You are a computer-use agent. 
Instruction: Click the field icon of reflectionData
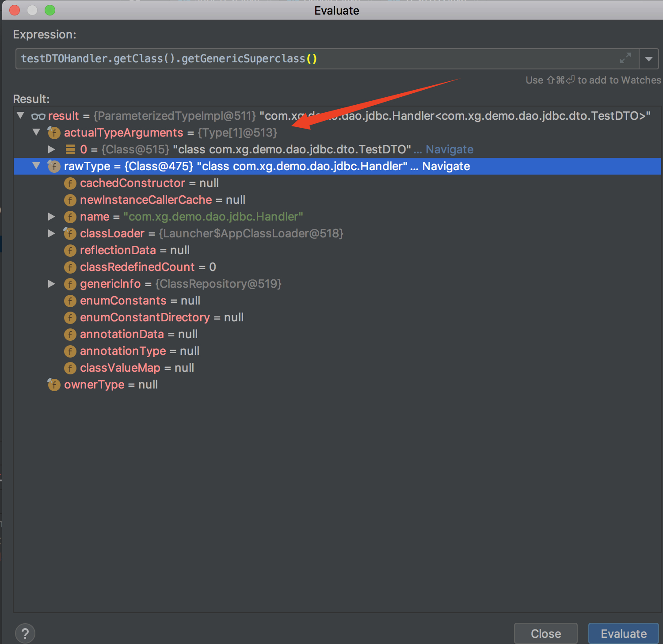70,250
